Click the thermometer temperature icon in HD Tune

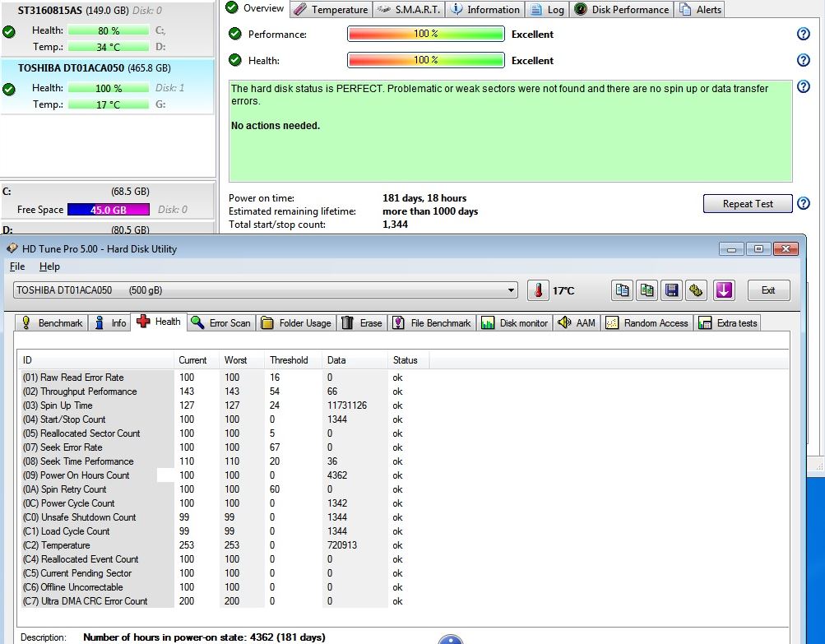538,290
